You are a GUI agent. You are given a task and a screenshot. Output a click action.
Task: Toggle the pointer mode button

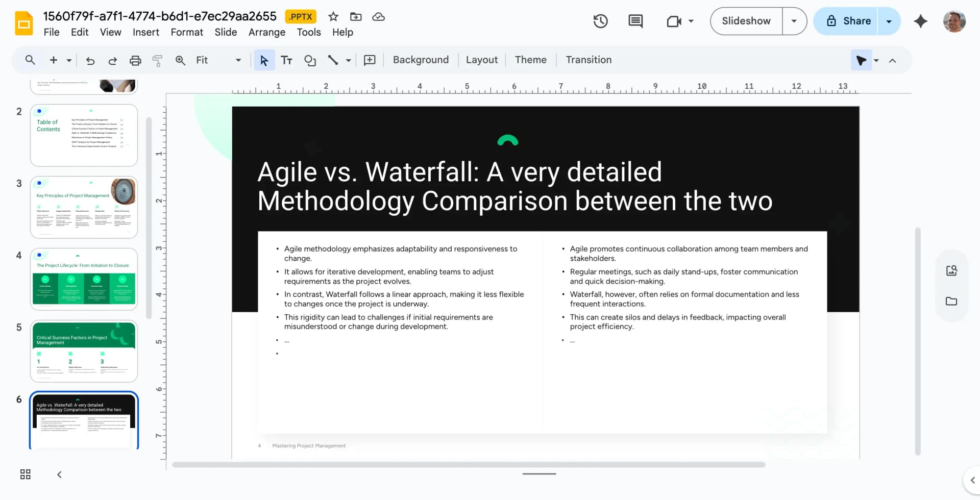pos(861,60)
